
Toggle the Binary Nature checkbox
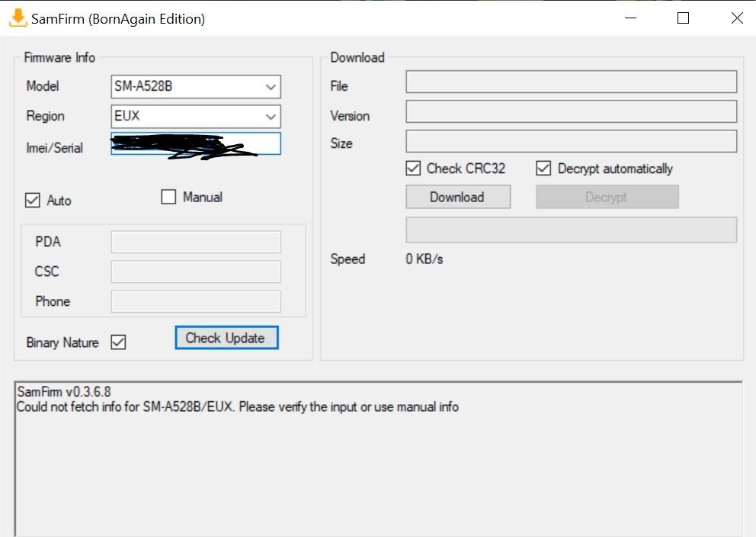click(118, 342)
